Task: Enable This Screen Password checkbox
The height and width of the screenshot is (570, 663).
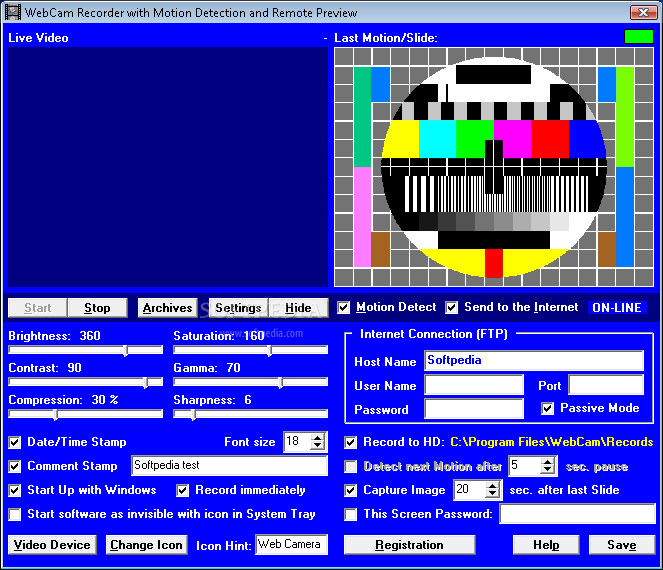Action: click(351, 515)
